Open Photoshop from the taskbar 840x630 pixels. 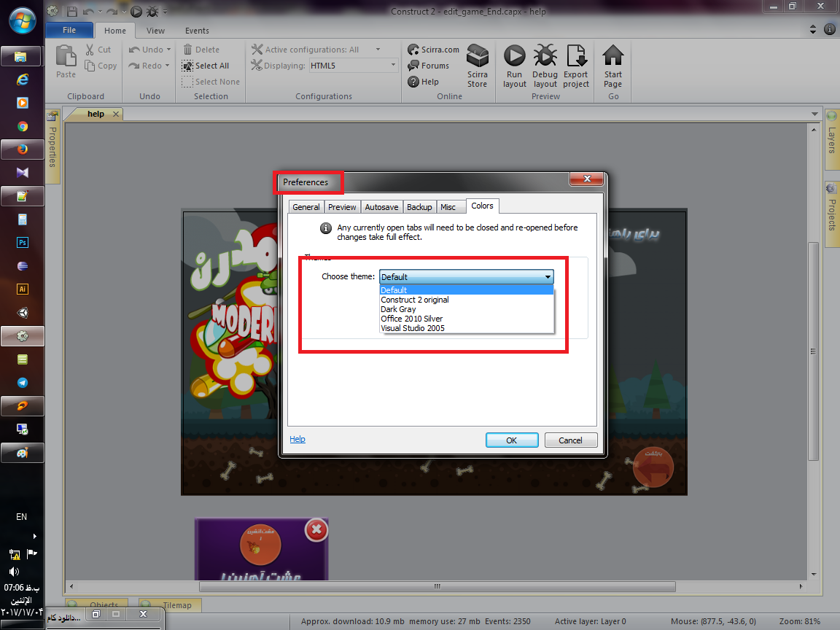(22, 242)
